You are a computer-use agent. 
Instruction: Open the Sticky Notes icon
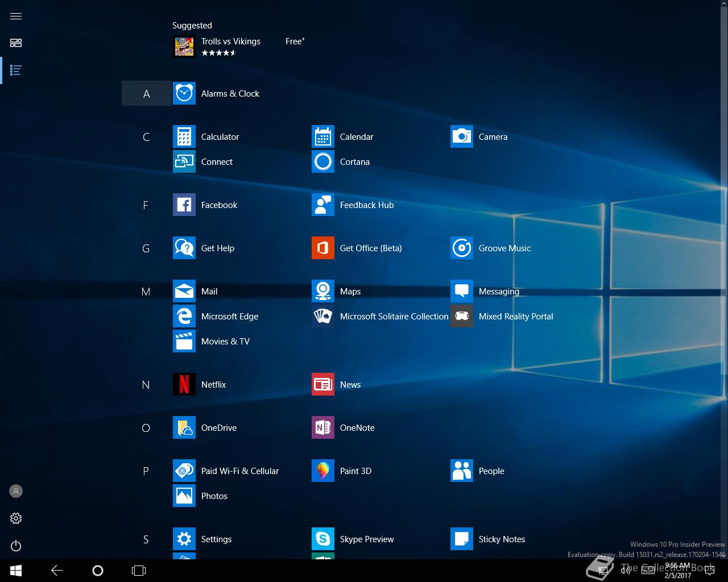click(462, 539)
